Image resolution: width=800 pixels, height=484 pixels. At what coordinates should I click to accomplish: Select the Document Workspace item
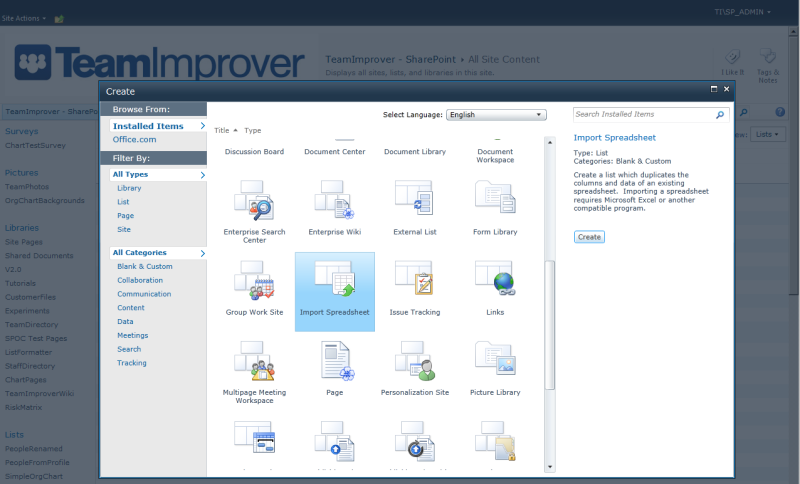(x=495, y=156)
